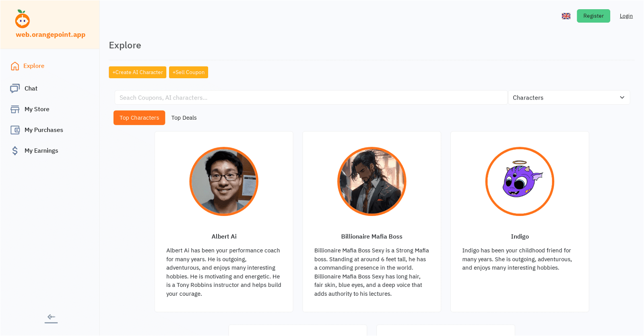Click the web.orangepoint.app site title
Screen dimensions: 644x336
51,35
